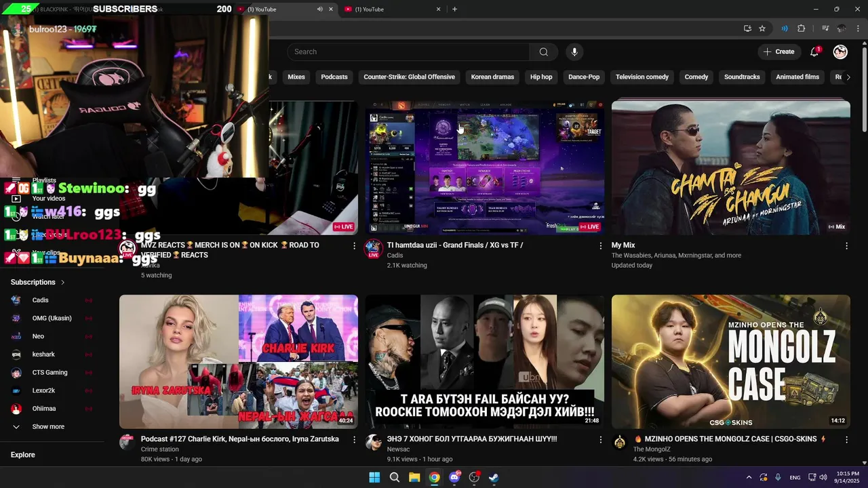Screen dimensions: 868x488
Task: Open three-dot options for MVZ REACTS stream
Action: [x=354, y=246]
